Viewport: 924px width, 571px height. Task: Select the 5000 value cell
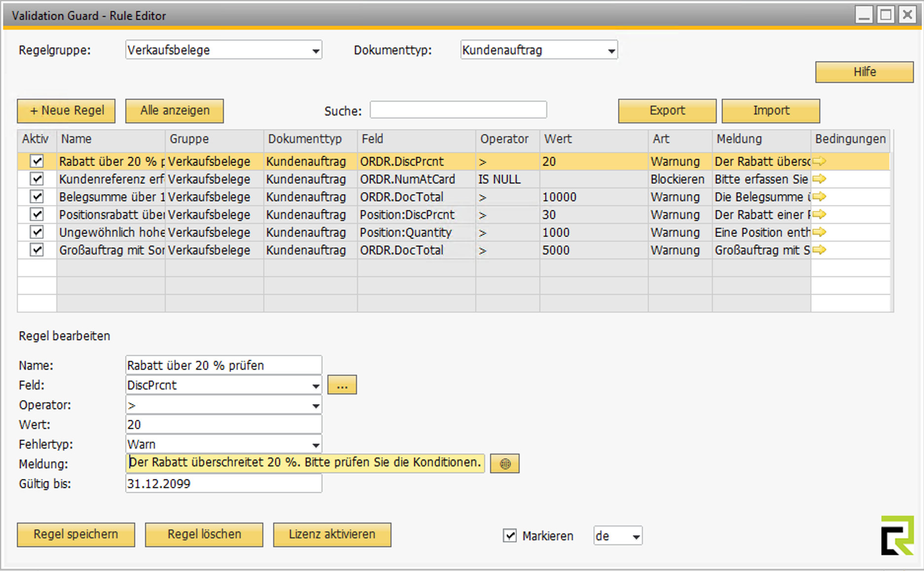594,250
